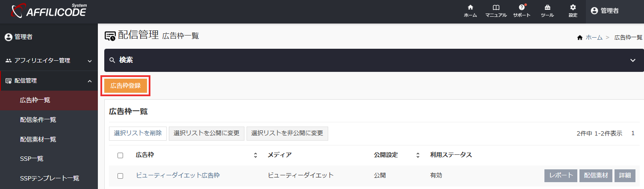Click the search magnifier icon
This screenshot has height=189, width=644.
coord(112,60)
